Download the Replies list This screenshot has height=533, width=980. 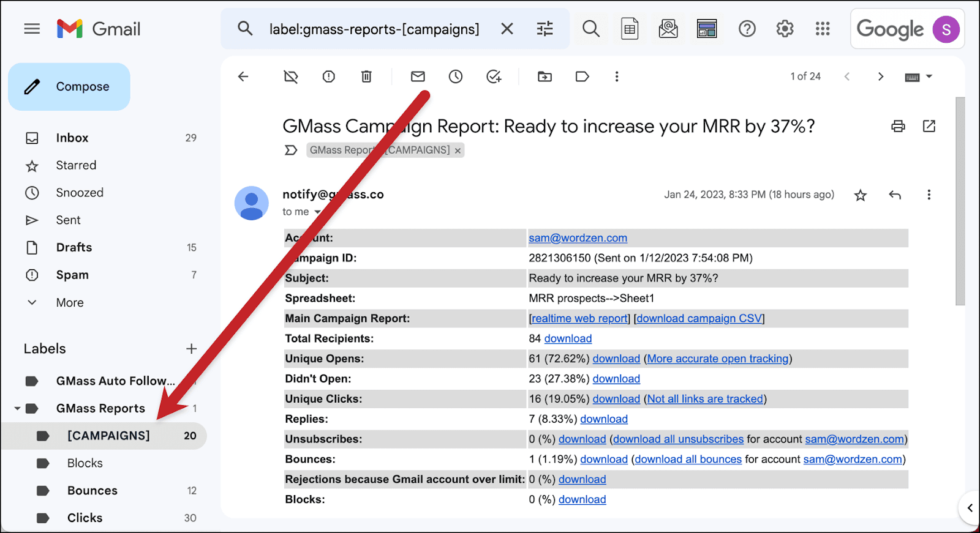pos(604,419)
